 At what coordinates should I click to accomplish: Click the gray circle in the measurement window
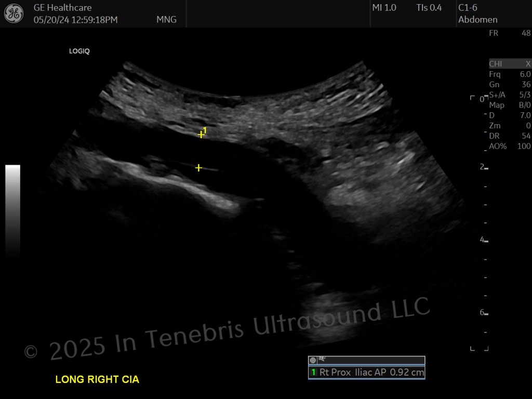(x=313, y=361)
